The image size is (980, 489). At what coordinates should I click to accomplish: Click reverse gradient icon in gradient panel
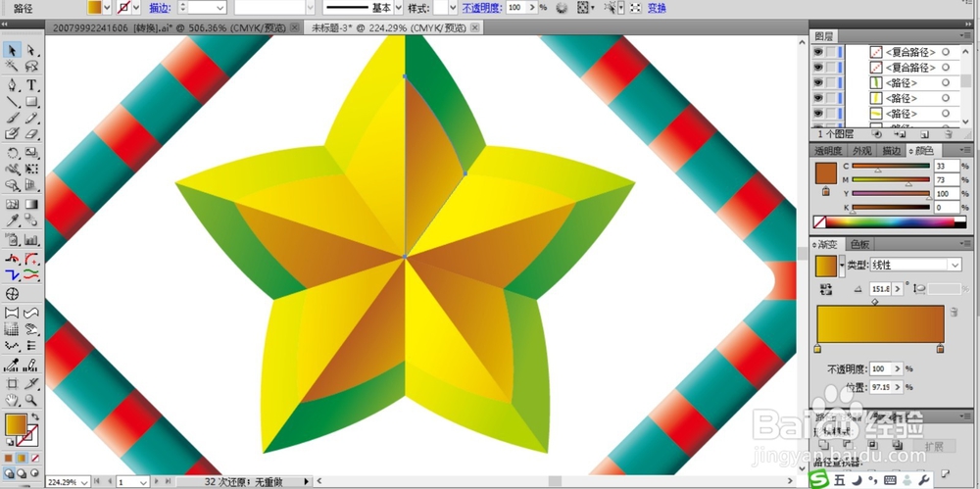point(827,289)
